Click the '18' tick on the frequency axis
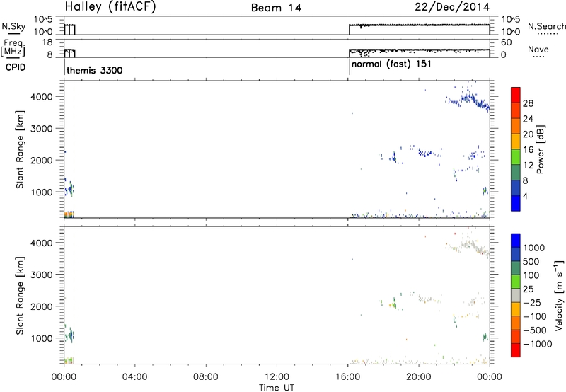 tap(47, 42)
